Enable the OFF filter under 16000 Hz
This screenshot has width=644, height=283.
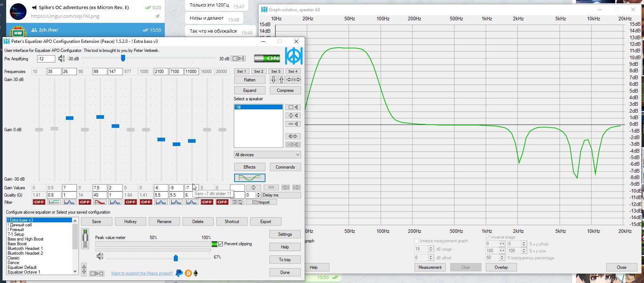pyautogui.click(x=207, y=202)
